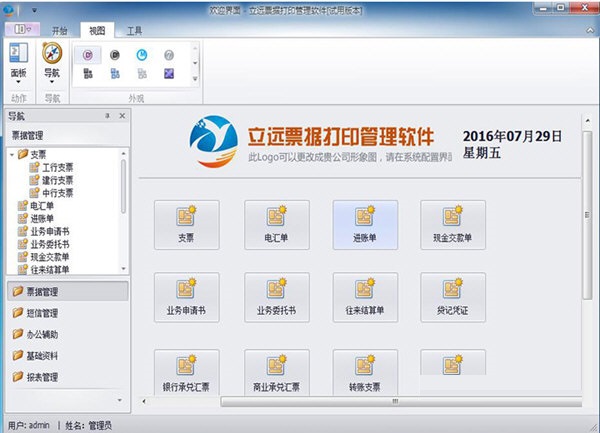
Task: Click the navigation tree scroll up arrow
Action: coord(123,153)
